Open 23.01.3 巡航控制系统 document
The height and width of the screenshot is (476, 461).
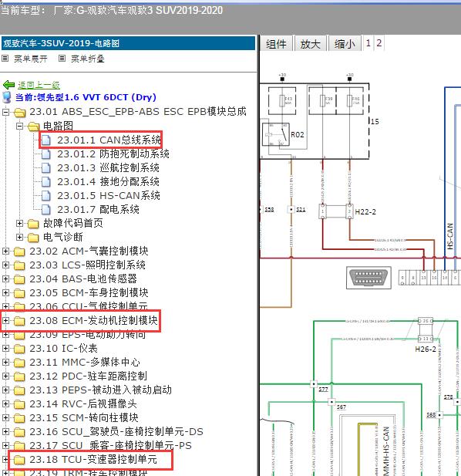pyautogui.click(x=108, y=168)
